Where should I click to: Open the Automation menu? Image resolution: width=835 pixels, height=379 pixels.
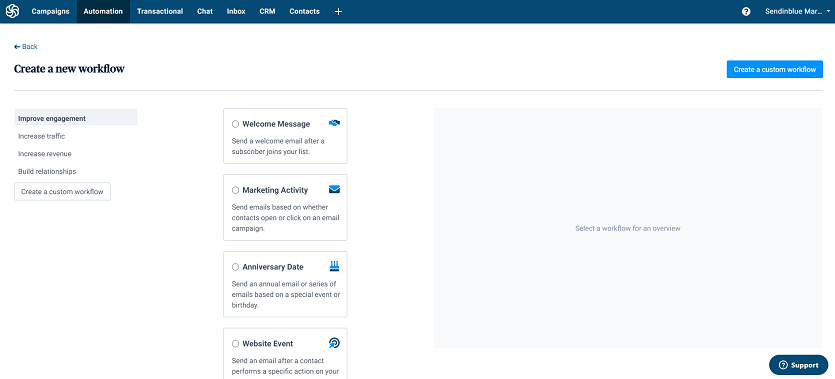point(103,11)
